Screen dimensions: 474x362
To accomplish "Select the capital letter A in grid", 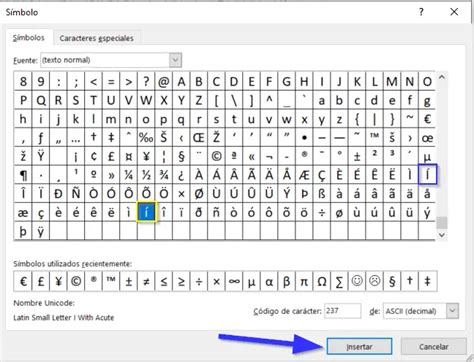I will point(181,81).
